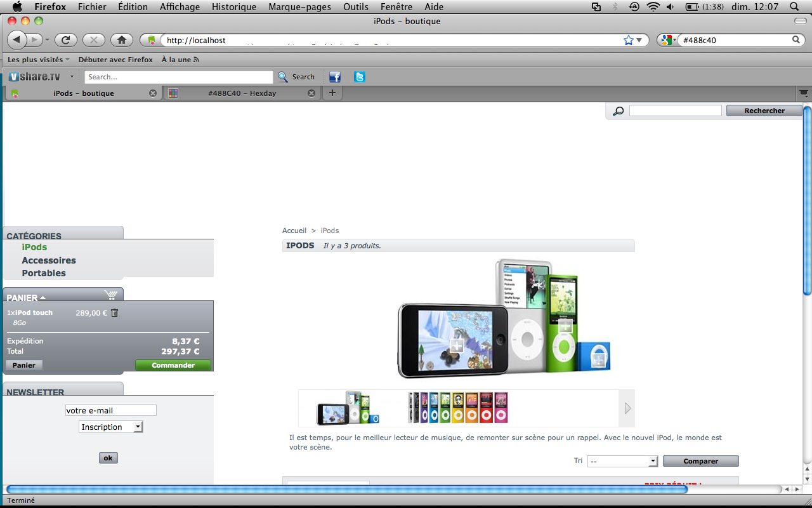
Task: Open the Historique menu
Action: coord(234,7)
